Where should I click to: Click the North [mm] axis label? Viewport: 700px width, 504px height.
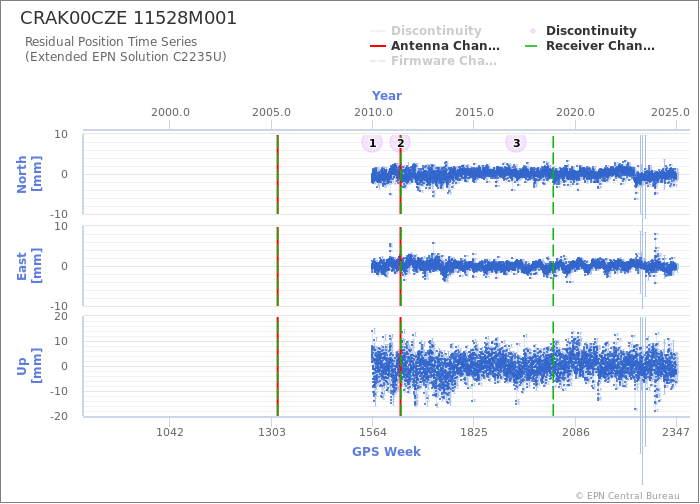[x=29, y=174]
